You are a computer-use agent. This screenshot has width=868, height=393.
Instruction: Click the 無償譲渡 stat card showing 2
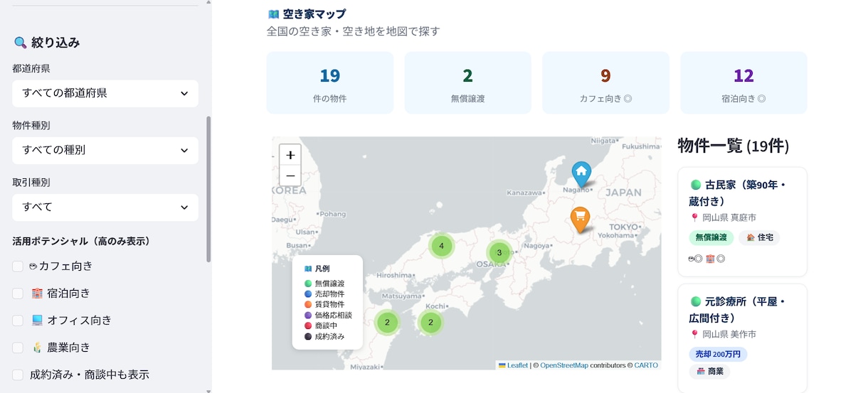(x=468, y=82)
